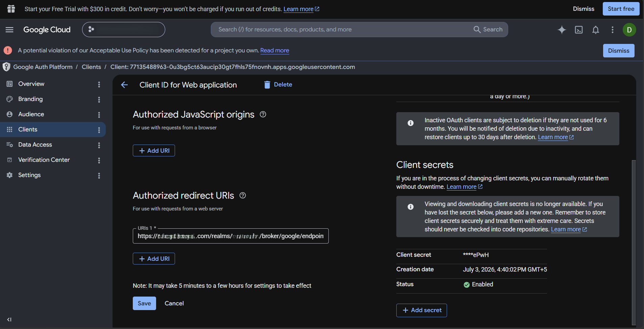The width and height of the screenshot is (644, 329).
Task: Save the client settings
Action: coord(144,303)
